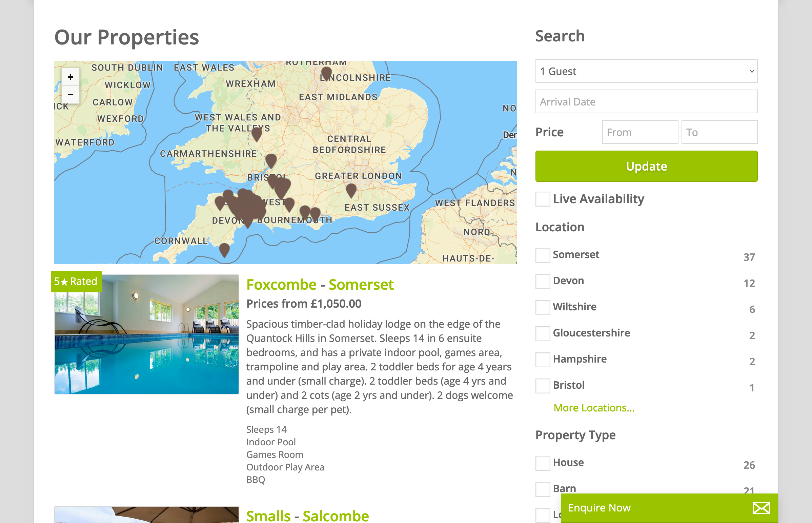The image size is (812, 523).
Task: Check the Devon location filter
Action: pos(543,281)
